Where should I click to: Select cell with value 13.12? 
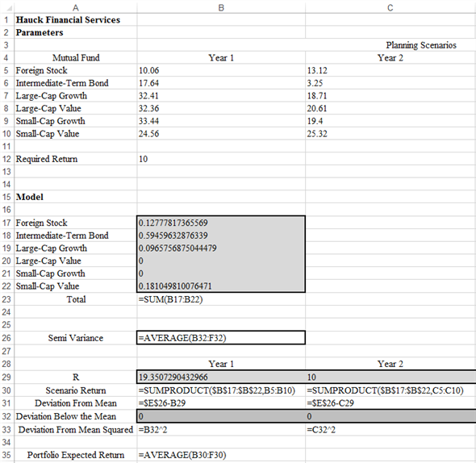[x=390, y=70]
